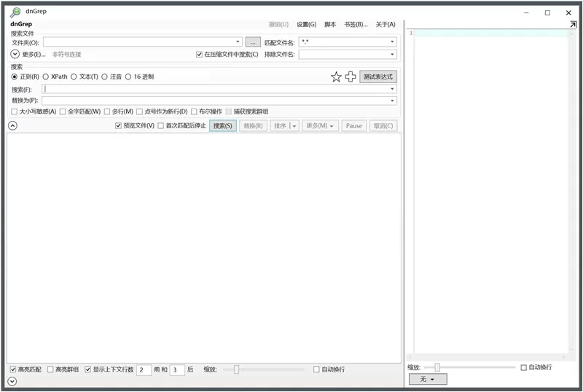The image size is (583, 392).
Task: Enable 自动换行 checkbox in preview panel
Action: [x=523, y=367]
